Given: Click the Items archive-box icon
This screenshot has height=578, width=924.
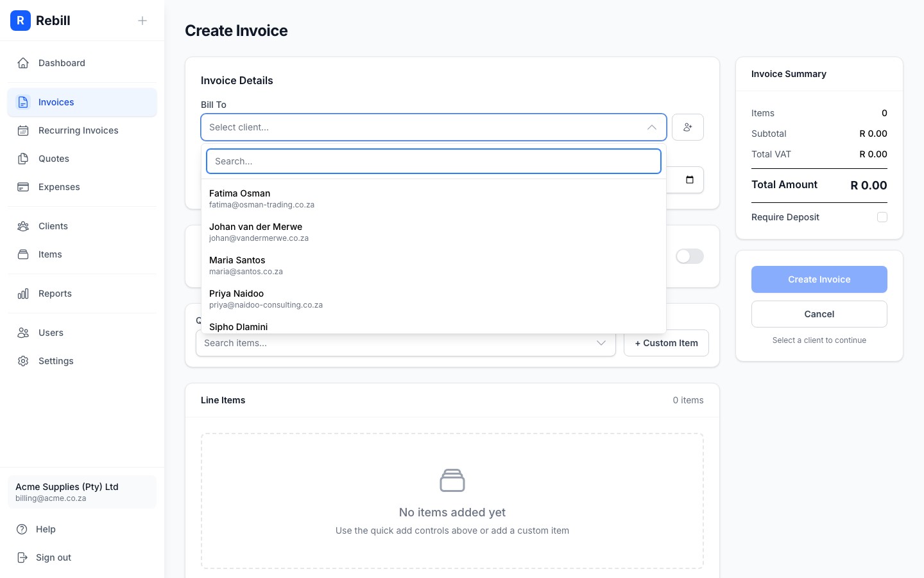Looking at the screenshot, I should tap(23, 254).
